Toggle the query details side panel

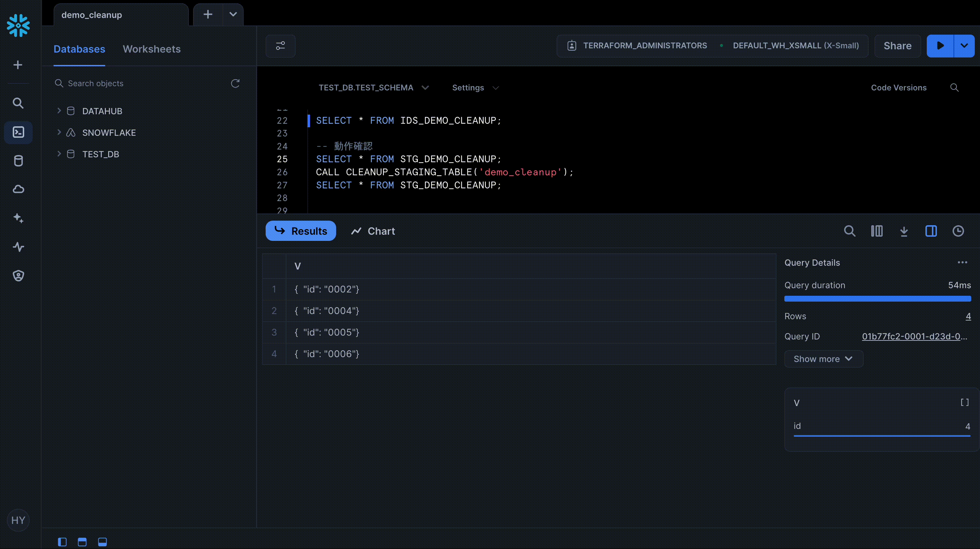931,231
